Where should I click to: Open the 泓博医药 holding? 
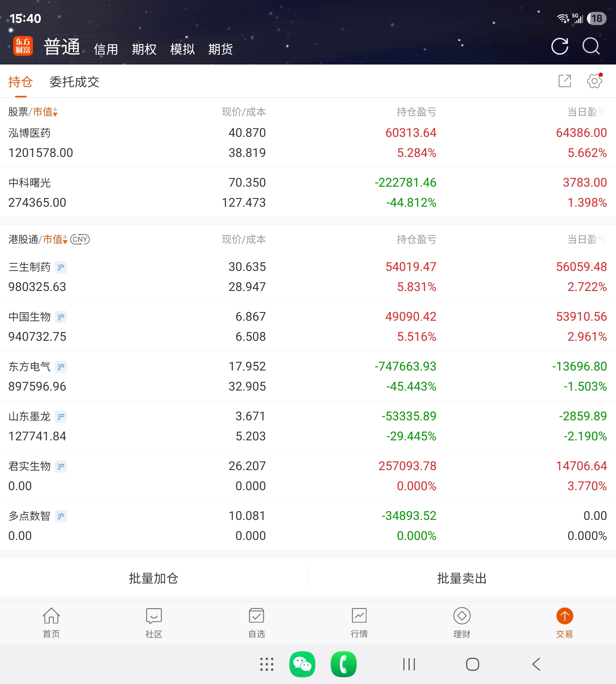[x=308, y=142]
